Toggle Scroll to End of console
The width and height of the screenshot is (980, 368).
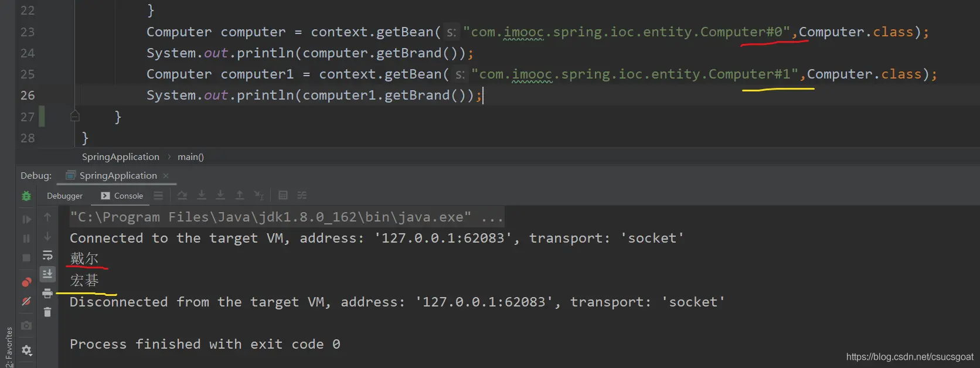point(47,274)
